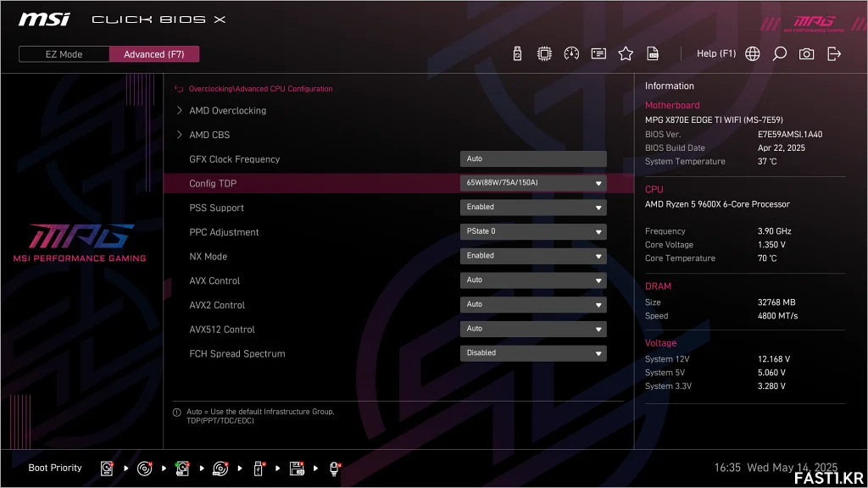This screenshot has width=868, height=488.
Task: Change language with the globe icon
Action: 753,53
